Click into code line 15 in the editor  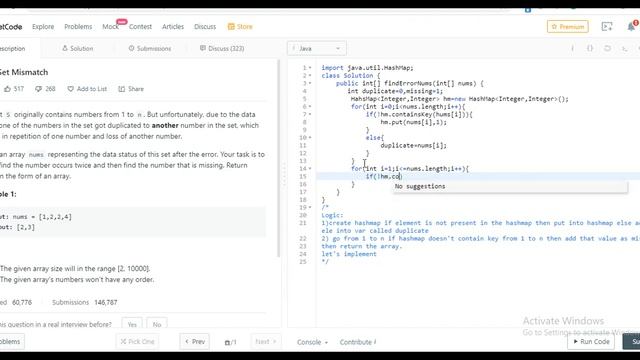478,176
